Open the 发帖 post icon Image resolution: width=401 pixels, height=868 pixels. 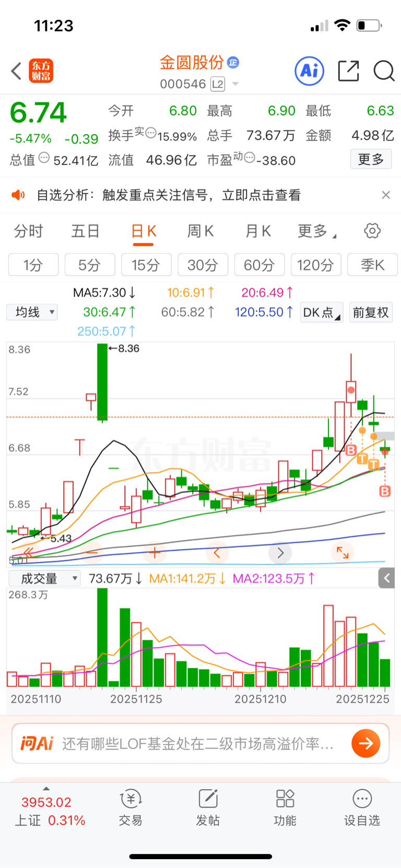pos(208,807)
